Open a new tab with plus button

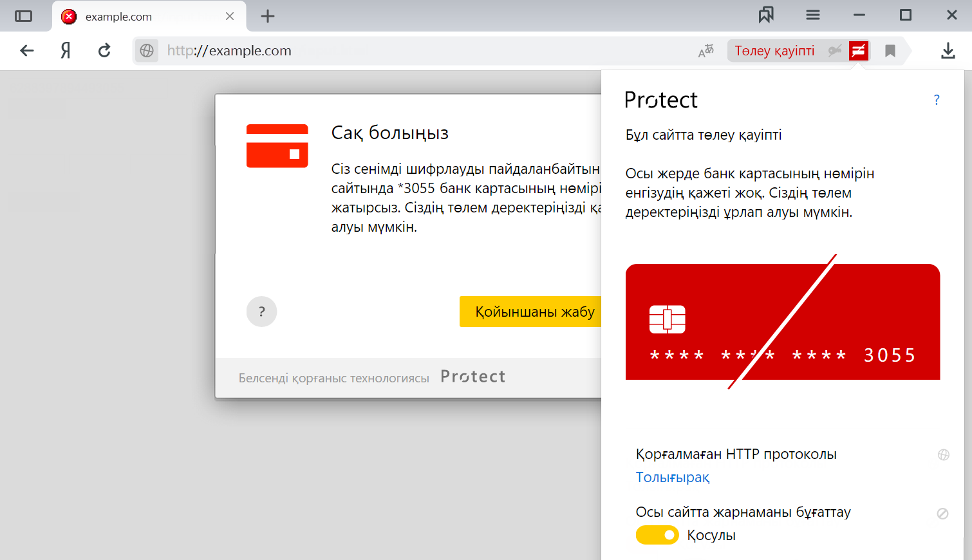click(268, 16)
